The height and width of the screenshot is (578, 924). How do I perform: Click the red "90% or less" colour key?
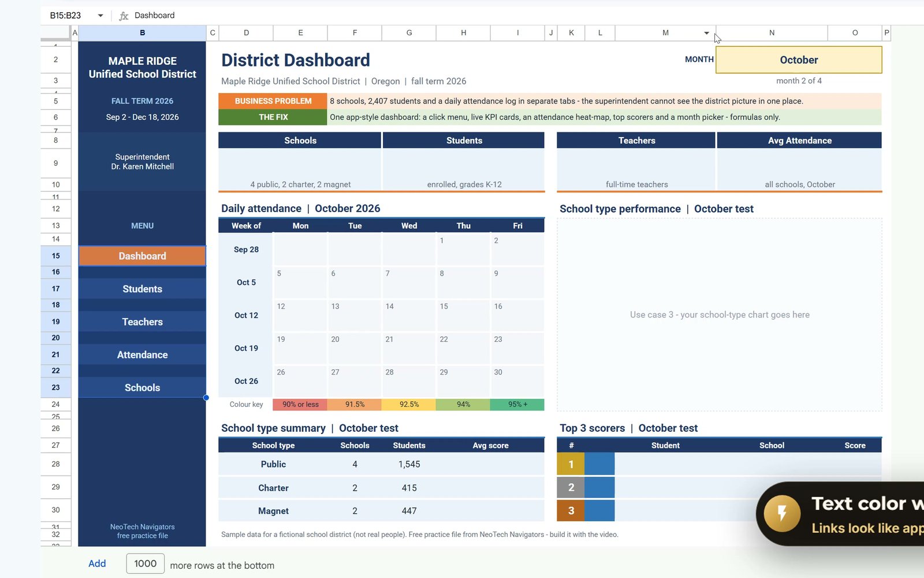point(300,405)
